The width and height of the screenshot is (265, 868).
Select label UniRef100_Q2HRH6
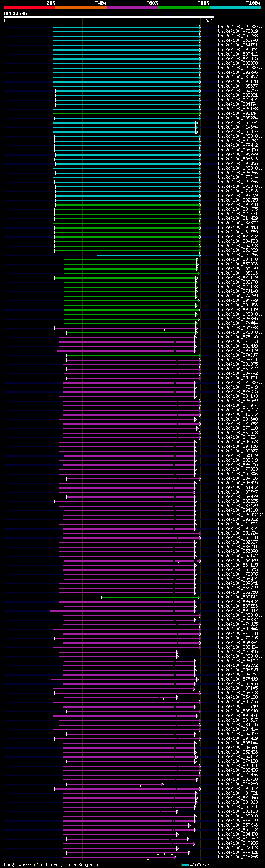pos(238,857)
